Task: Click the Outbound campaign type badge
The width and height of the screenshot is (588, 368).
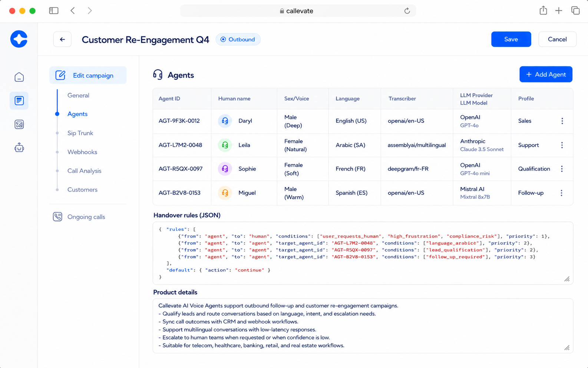Action: 238,39
